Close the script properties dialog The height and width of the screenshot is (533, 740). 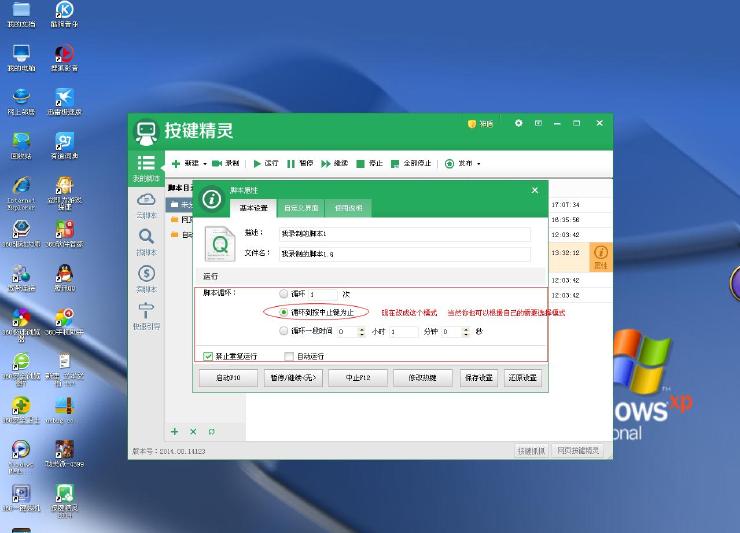click(x=535, y=190)
